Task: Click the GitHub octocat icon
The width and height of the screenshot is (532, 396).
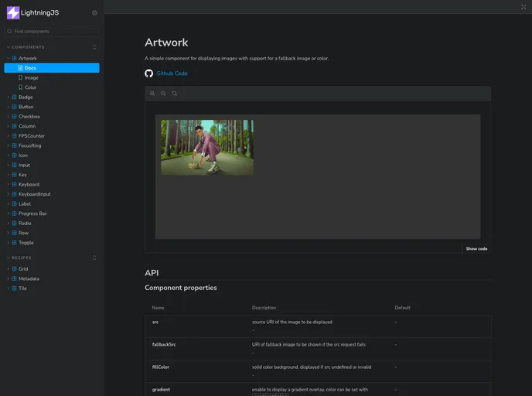Action: 149,73
